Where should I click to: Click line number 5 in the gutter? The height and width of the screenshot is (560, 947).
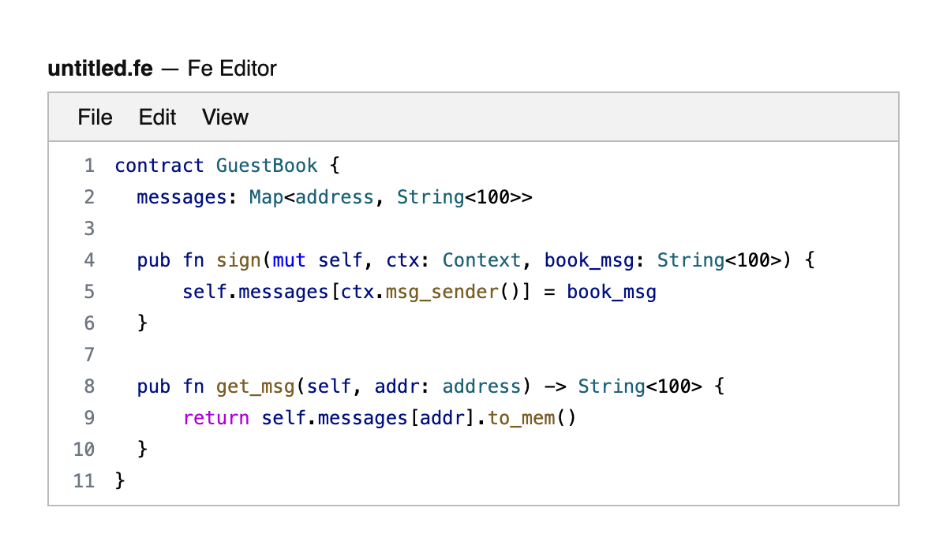click(88, 292)
